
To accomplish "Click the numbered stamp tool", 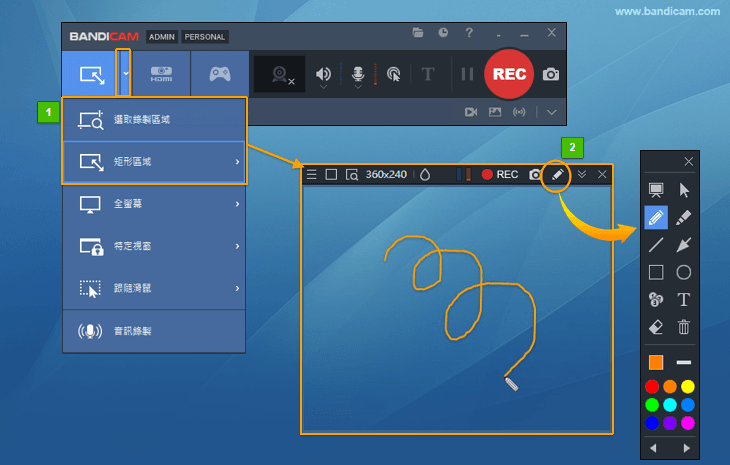I will (656, 299).
